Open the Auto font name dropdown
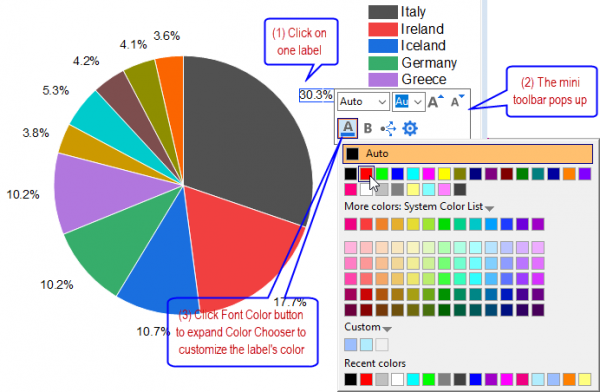The width and height of the screenshot is (600, 392). [x=363, y=101]
